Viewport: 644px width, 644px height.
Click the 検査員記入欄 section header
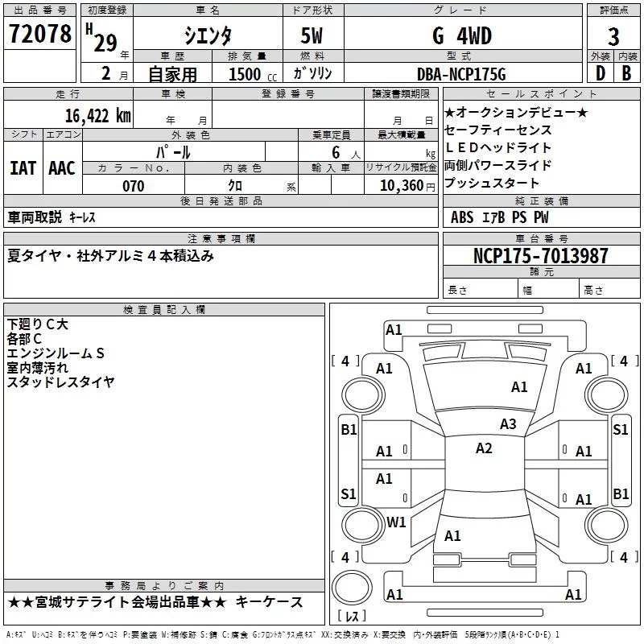(164, 310)
